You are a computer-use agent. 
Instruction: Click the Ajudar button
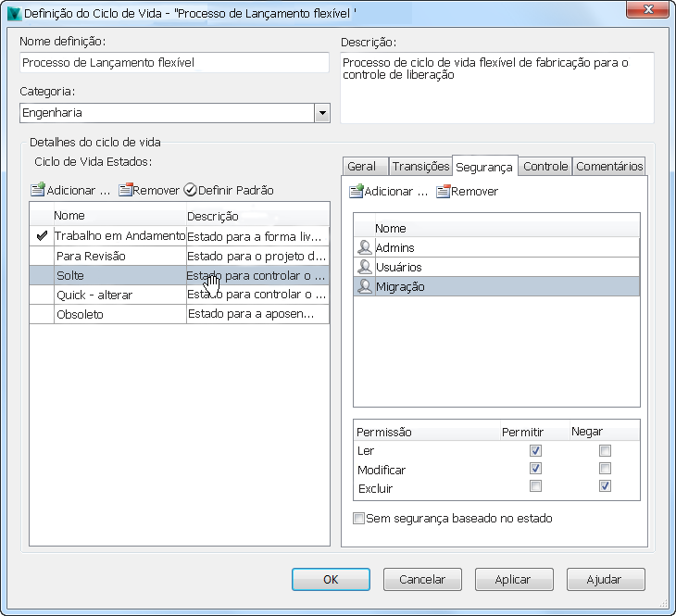pos(606,579)
